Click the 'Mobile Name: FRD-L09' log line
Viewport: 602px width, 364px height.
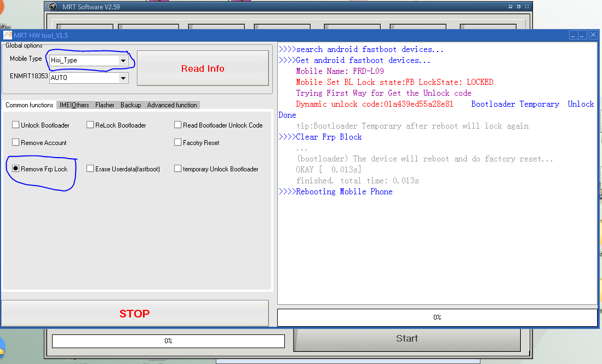pyautogui.click(x=340, y=71)
